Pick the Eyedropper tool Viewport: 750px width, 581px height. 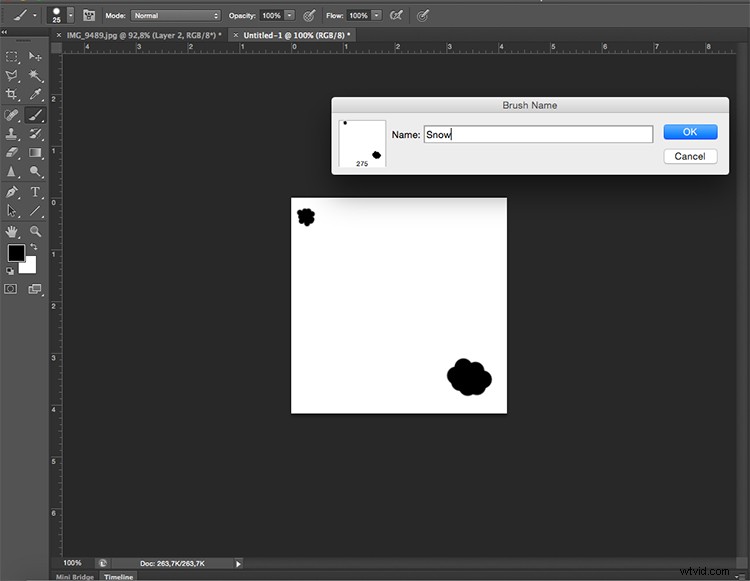[x=35, y=95]
